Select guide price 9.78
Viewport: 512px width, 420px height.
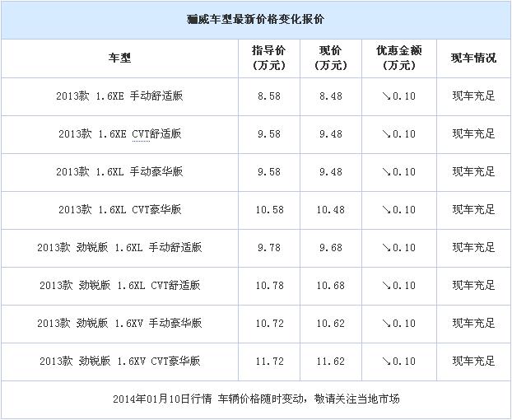tap(268, 248)
